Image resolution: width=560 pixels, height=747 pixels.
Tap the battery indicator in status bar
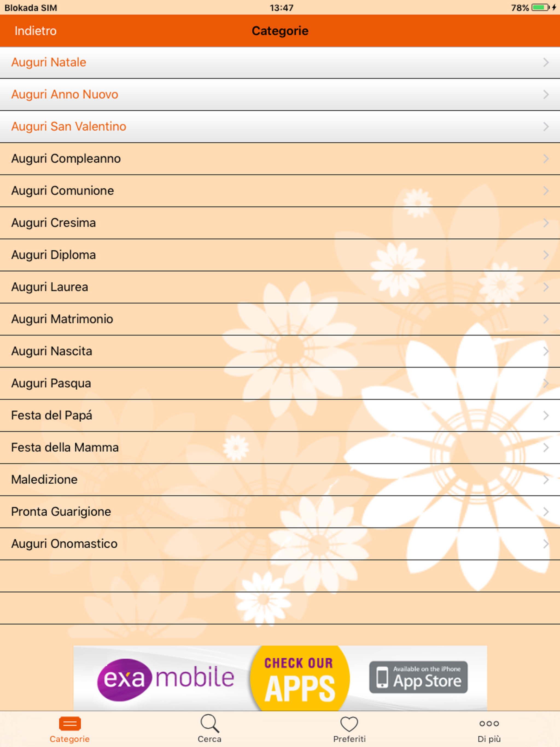tap(540, 7)
